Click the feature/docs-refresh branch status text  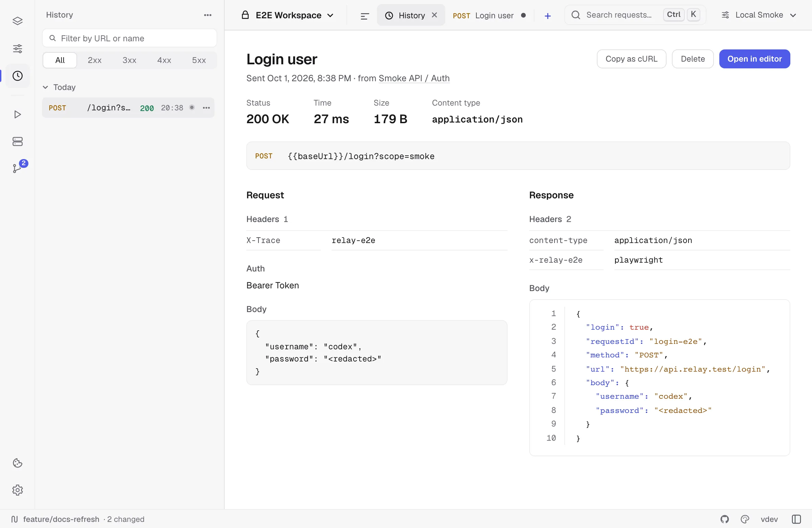61,519
